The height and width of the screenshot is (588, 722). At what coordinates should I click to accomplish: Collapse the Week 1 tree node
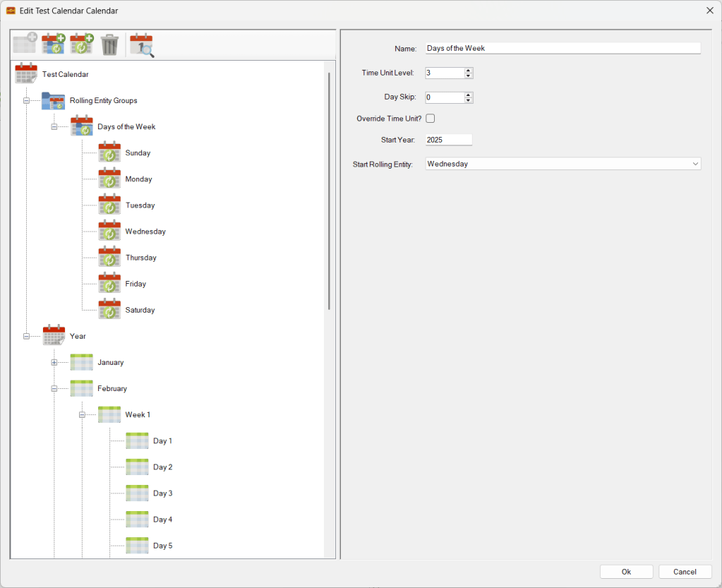(82, 415)
